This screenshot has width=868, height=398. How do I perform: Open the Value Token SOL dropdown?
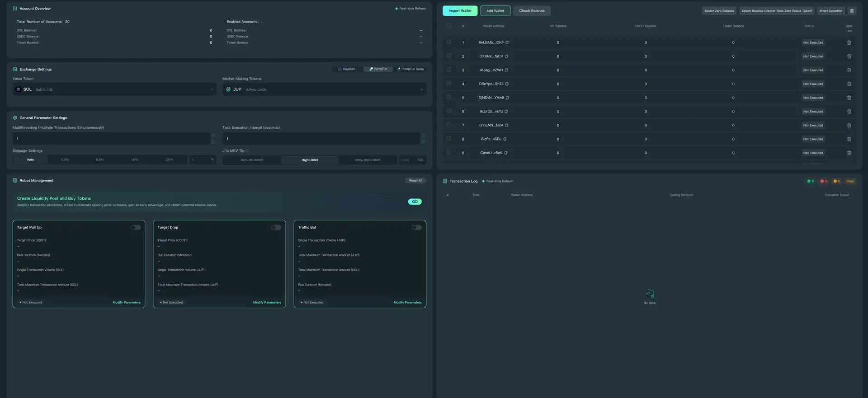click(114, 89)
